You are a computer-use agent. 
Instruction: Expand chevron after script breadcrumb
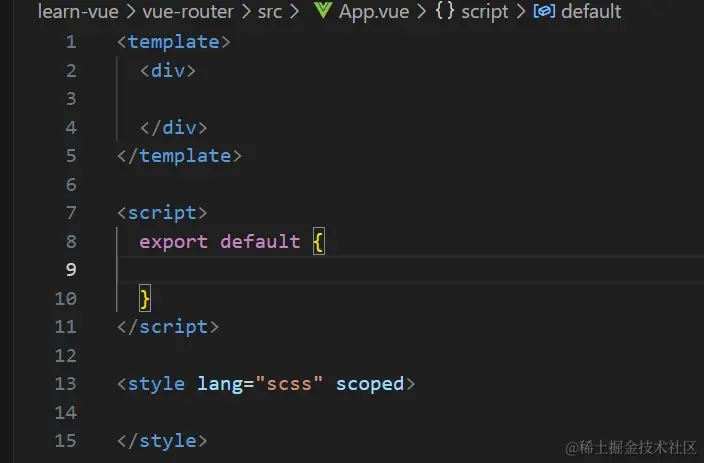pyautogui.click(x=521, y=12)
